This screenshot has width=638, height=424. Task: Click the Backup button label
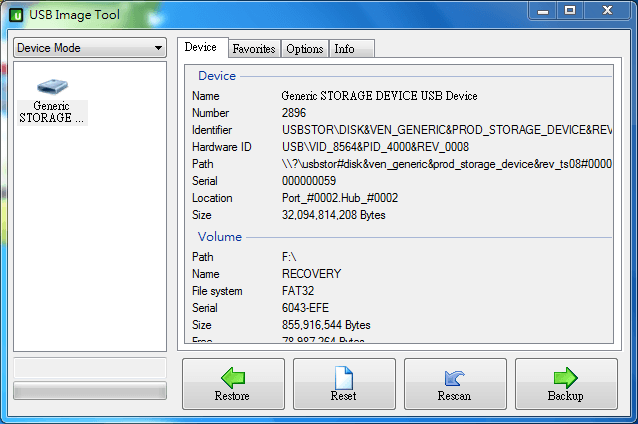pos(566,396)
